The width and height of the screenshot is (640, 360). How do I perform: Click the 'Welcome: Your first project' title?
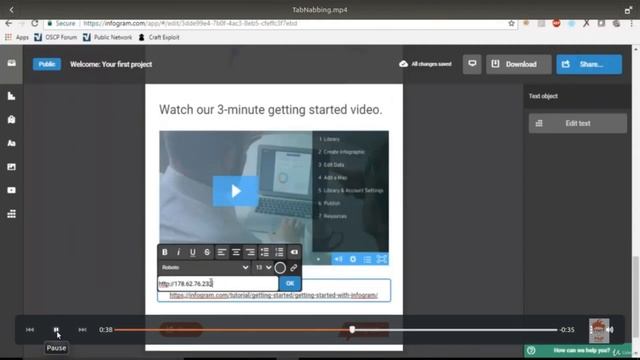pos(111,64)
